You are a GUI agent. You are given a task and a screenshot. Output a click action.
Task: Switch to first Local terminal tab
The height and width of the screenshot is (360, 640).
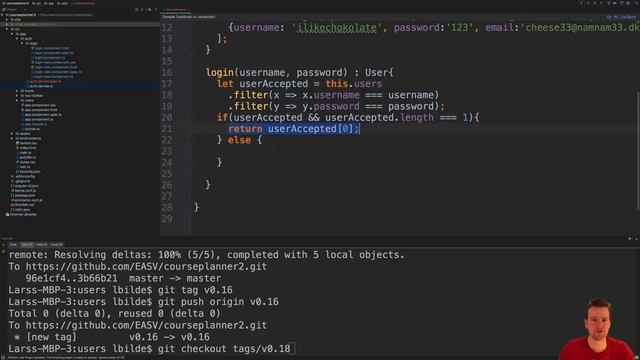click(13, 245)
